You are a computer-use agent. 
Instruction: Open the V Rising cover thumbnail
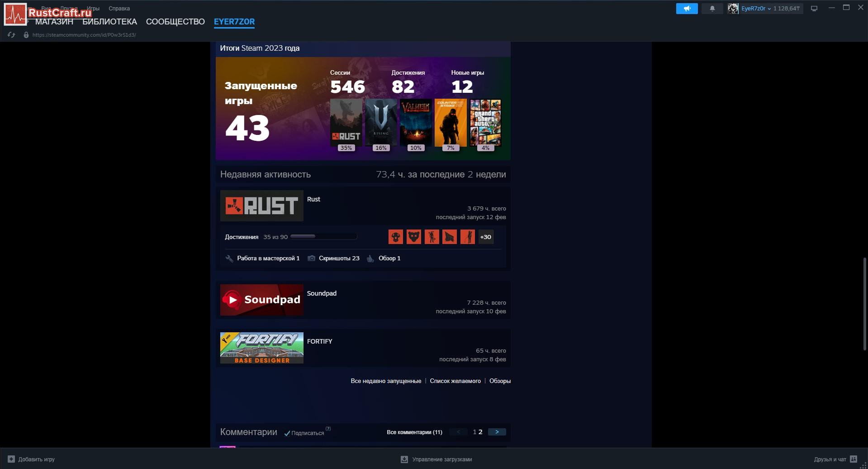[x=381, y=123]
